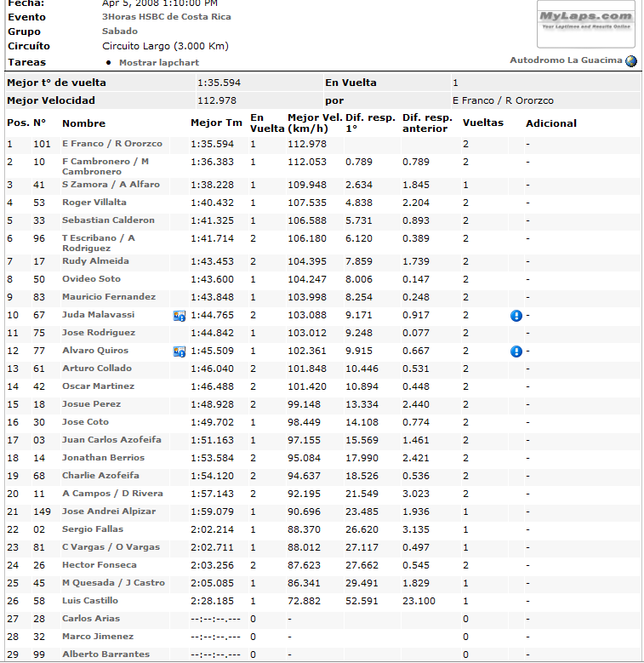Sort by the Mejor Tm column header

216,123
